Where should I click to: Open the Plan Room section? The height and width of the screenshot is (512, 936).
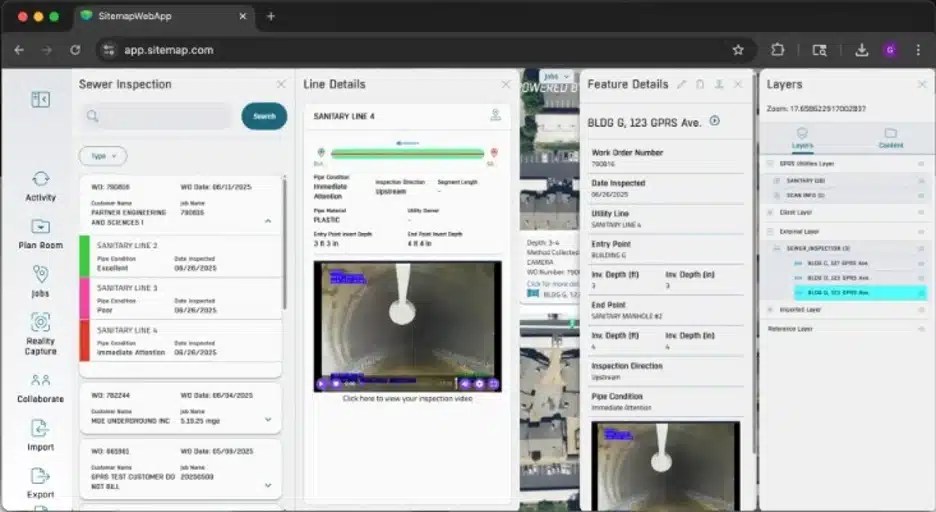[40, 234]
